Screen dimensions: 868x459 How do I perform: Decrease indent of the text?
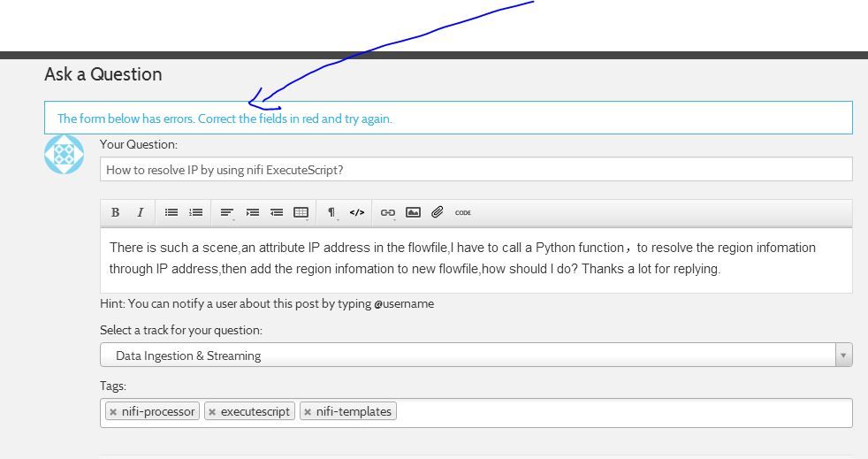[277, 212]
